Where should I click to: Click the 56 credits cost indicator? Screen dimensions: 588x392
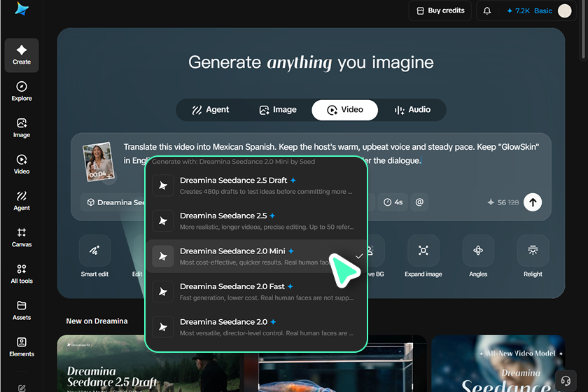coord(503,202)
